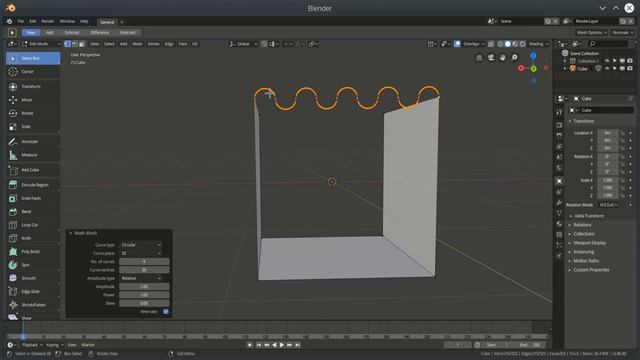This screenshot has height=360, width=640.
Task: Click the No. of curves field
Action: 144,261
